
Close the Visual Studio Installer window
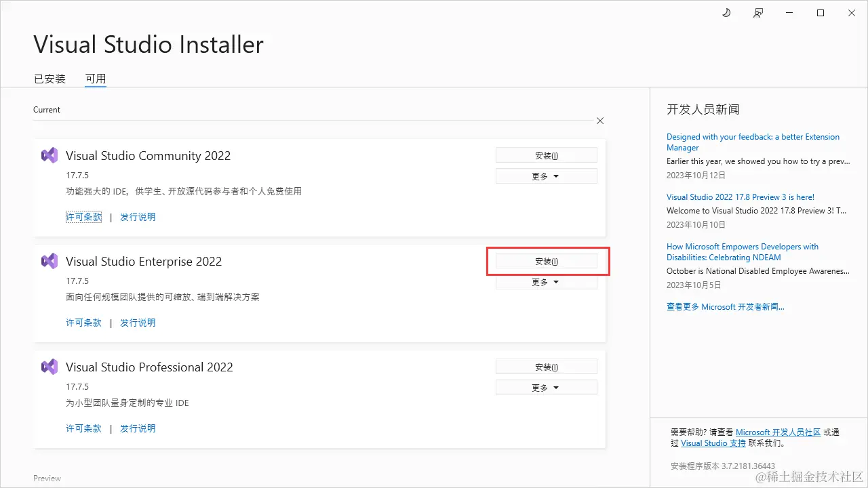(x=852, y=13)
